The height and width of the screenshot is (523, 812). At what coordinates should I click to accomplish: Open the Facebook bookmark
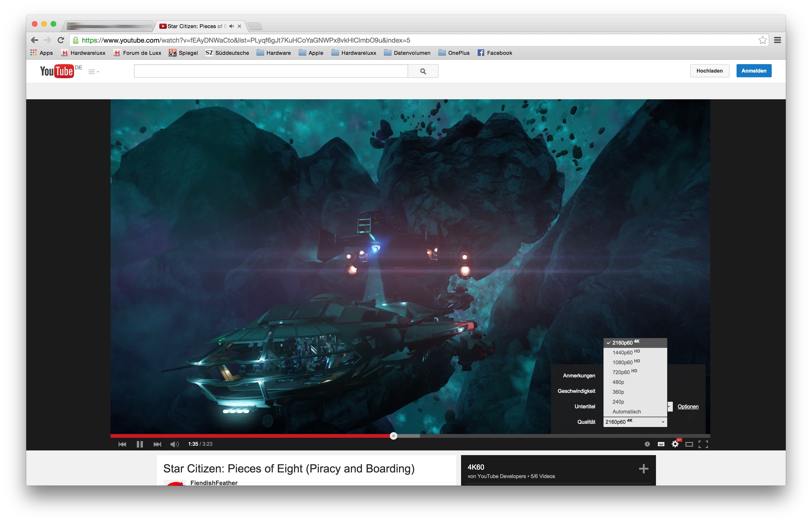tap(495, 53)
